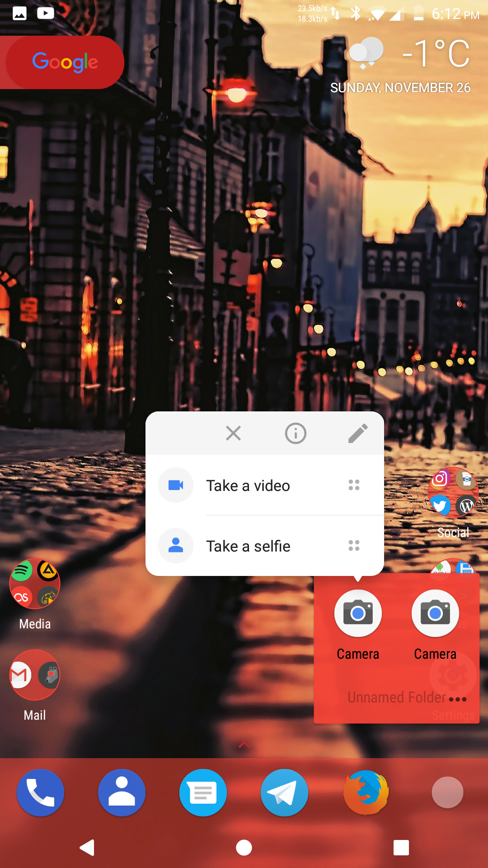Open the Google search widget
Image resolution: width=488 pixels, height=868 pixels.
coord(62,62)
